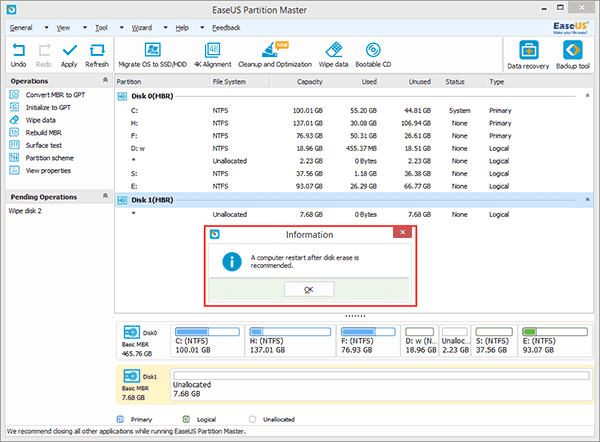Run the Surface test operation

click(x=43, y=145)
